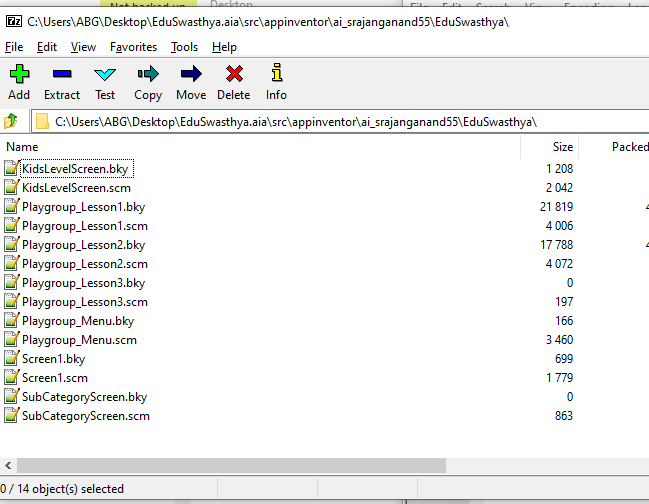Select Playgroup_Menu.scm file

point(78,340)
